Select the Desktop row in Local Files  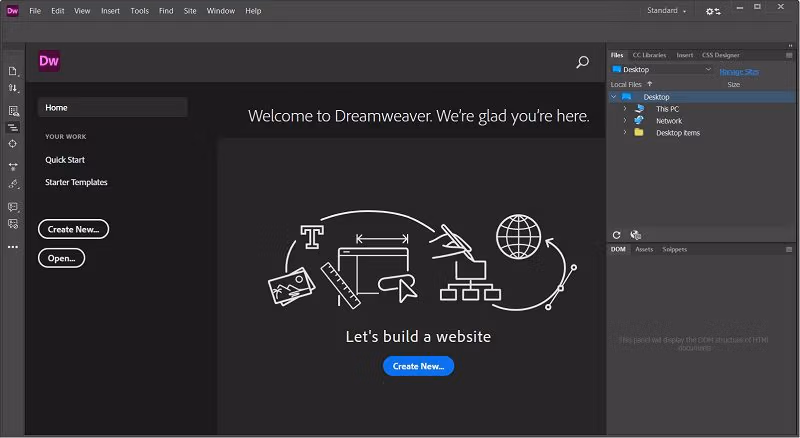[x=702, y=96]
